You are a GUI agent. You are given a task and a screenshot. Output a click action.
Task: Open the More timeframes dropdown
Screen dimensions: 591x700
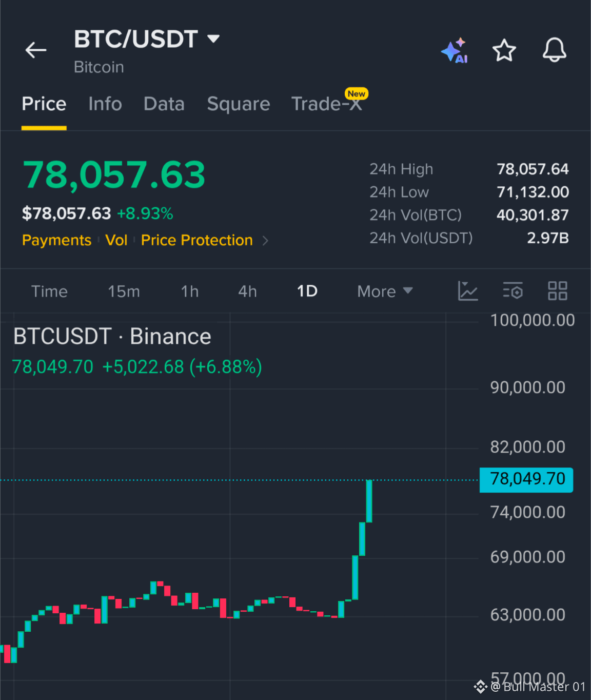(x=385, y=291)
